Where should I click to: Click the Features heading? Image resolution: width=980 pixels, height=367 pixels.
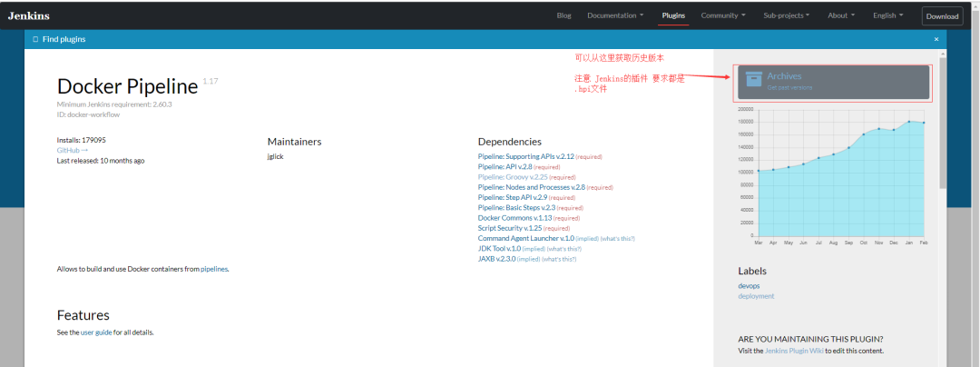(83, 315)
